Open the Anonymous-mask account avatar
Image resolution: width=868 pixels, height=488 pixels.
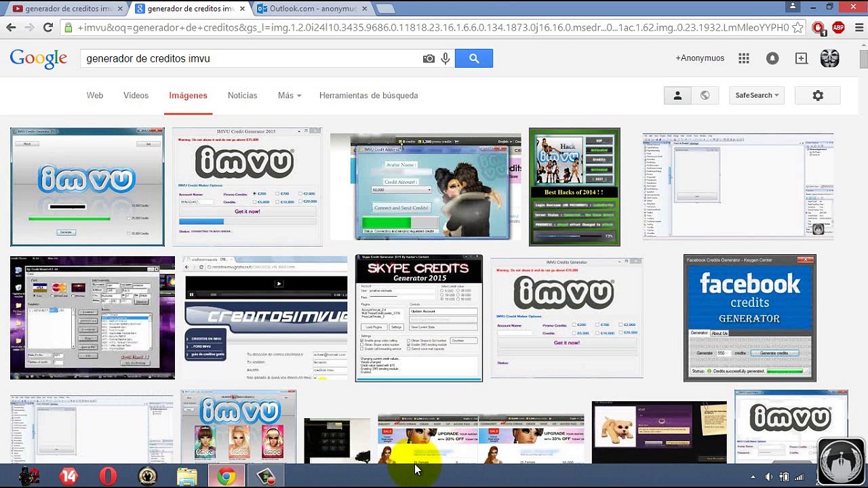tap(830, 58)
